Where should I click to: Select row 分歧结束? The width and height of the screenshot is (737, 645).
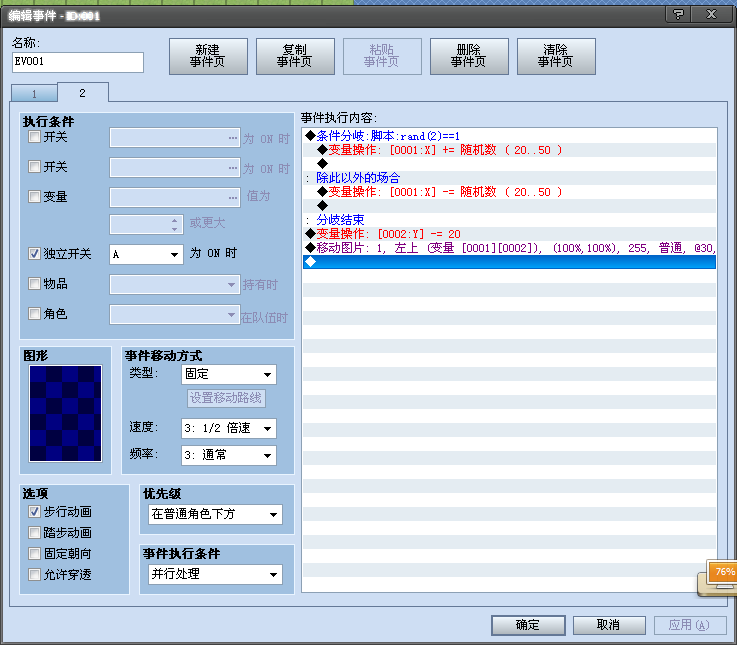click(510, 220)
